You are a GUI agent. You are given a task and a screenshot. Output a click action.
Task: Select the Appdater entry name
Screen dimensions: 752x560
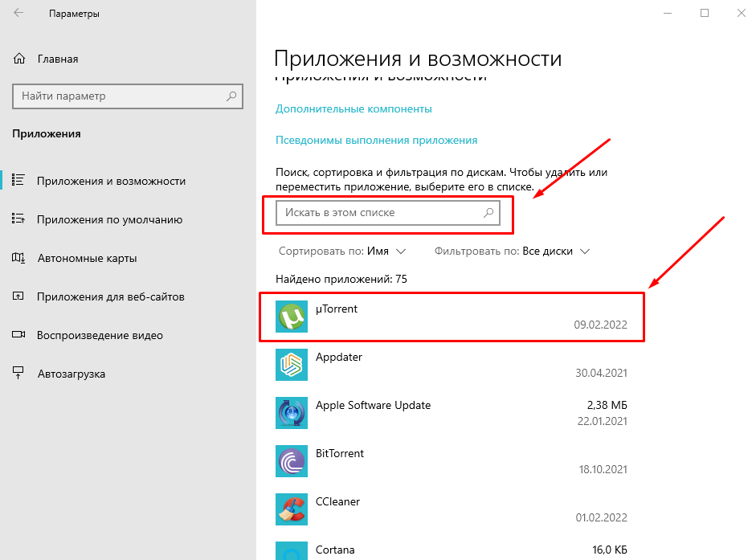tap(338, 358)
